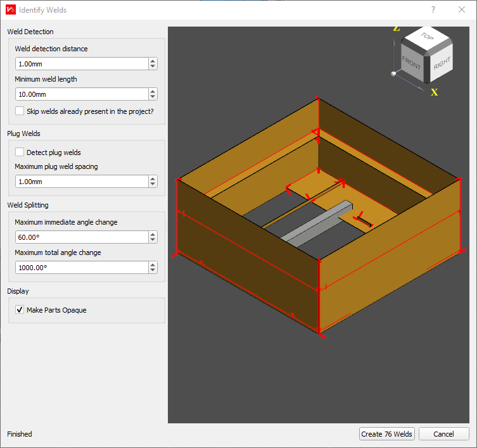Image resolution: width=477 pixels, height=448 pixels.
Task: Decrease weld detection distance with down arrow
Action: tap(153, 67)
